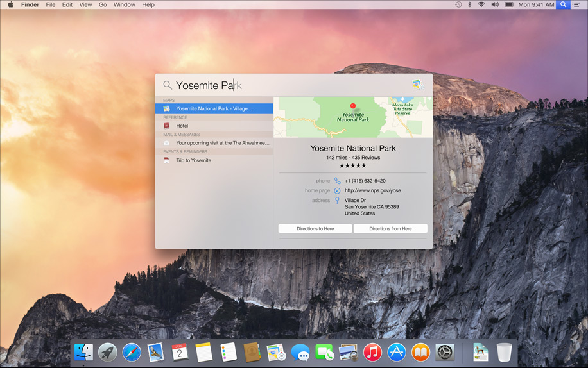Click the Safari compass icon beside home page
This screenshot has width=588, height=368.
[337, 190]
